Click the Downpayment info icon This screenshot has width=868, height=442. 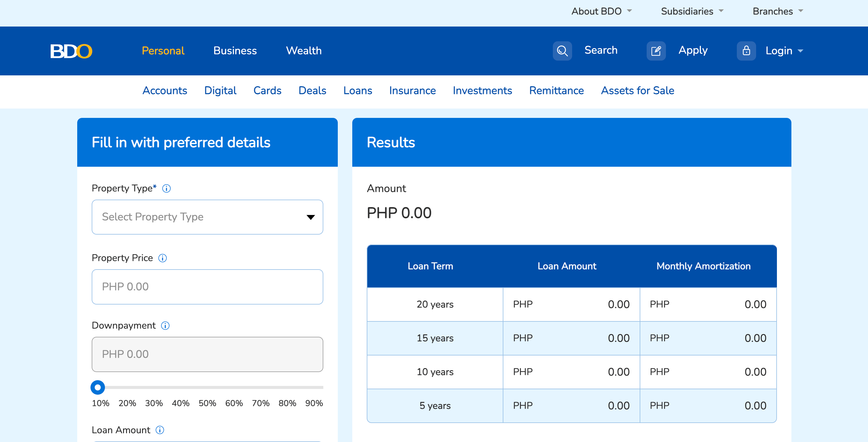[165, 325]
